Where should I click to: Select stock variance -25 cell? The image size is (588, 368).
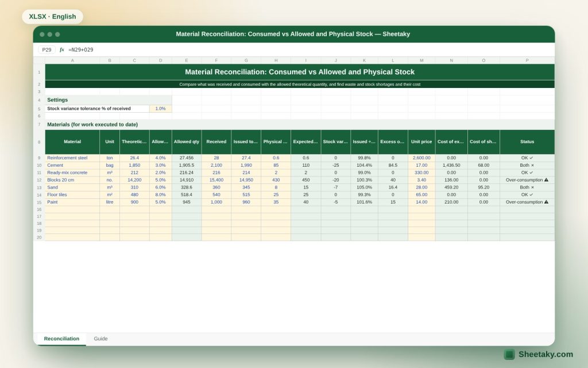(x=335, y=165)
